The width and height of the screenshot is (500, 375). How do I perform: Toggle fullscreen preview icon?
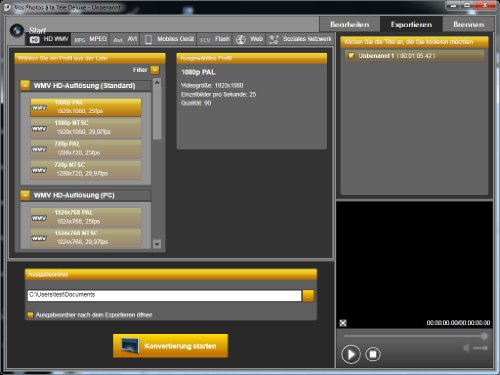[343, 323]
